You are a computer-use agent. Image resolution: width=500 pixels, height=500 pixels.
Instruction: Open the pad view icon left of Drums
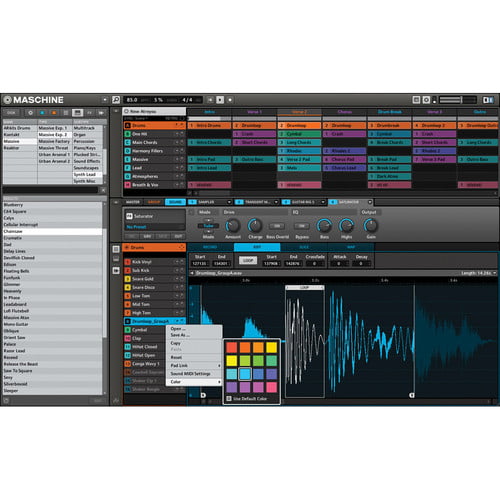point(116,249)
